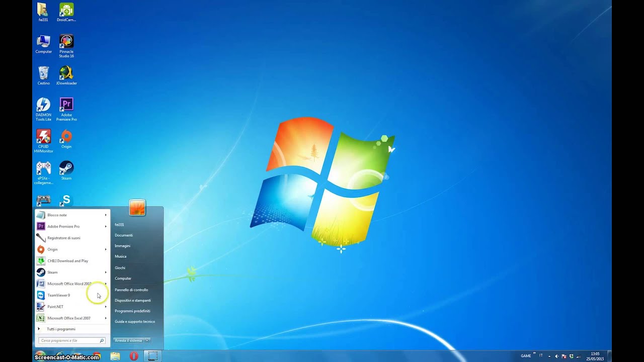Select the Origin desktop shortcut
Screen dimensions: 644x362
pos(66,139)
